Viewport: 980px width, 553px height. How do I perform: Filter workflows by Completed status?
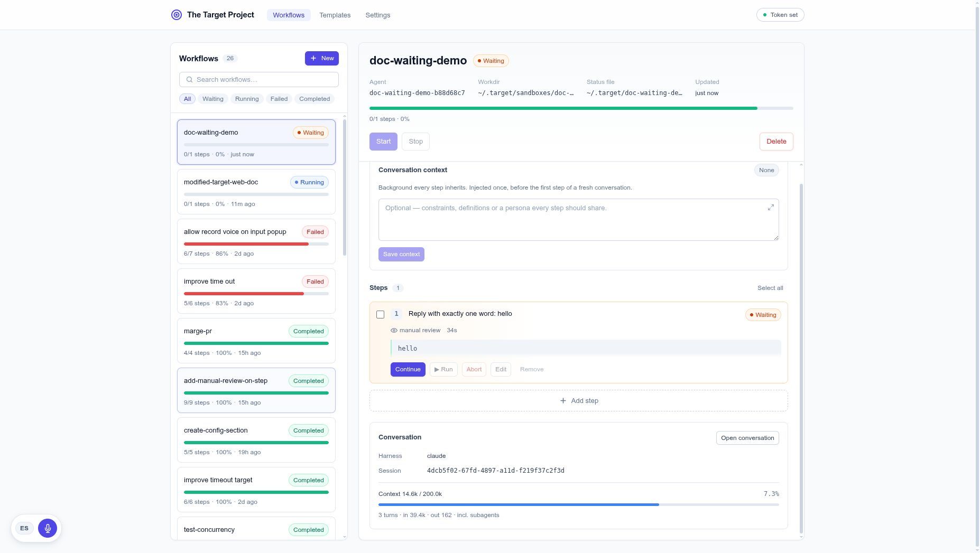(x=315, y=99)
